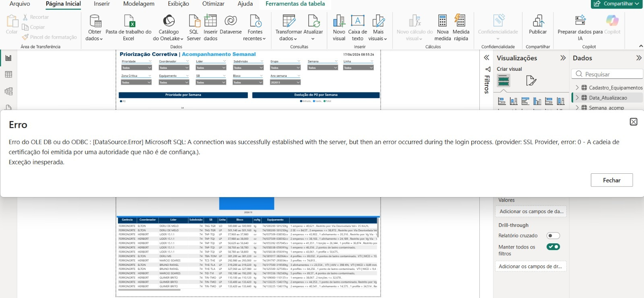
Task: Open the Semana slicer dropdown
Action: pyautogui.click(x=322, y=68)
